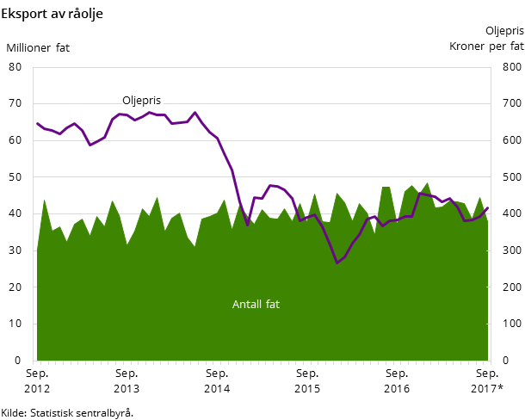Image resolution: width=525 pixels, height=420 pixels.
Task: Click the 'Antall fat' label in the green area
Action: [x=256, y=304]
